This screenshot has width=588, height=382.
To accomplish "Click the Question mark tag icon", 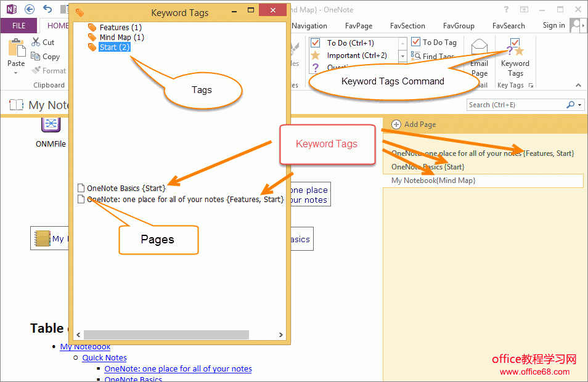I will (316, 68).
